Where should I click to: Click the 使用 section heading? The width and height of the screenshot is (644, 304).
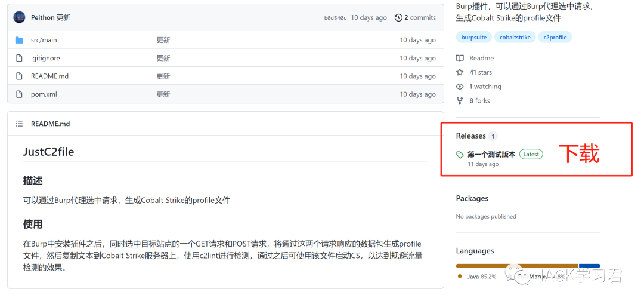[33, 224]
